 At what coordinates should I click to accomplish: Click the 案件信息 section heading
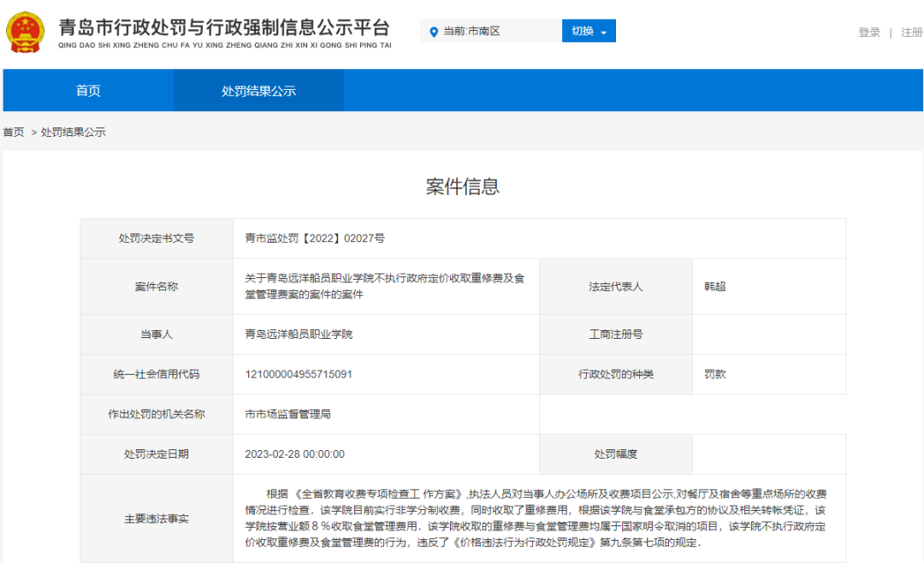[x=462, y=187]
